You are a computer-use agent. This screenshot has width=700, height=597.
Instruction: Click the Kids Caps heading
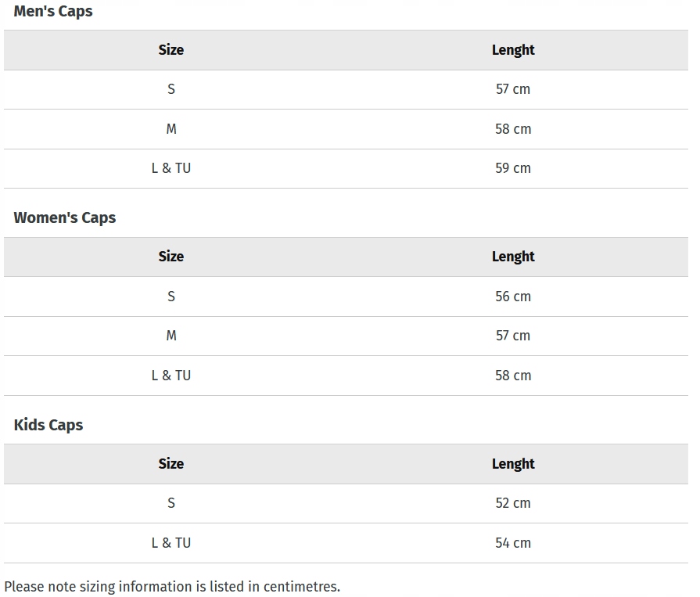[48, 425]
